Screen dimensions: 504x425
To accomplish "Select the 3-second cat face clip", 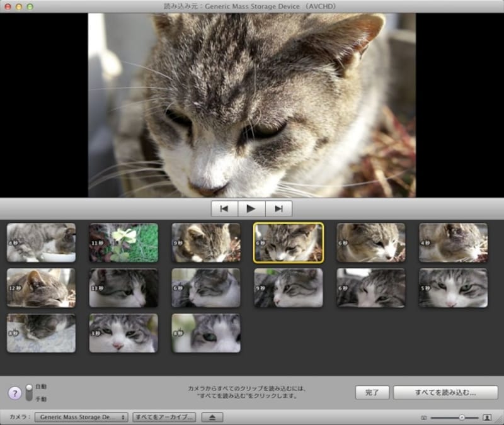I will point(123,333).
